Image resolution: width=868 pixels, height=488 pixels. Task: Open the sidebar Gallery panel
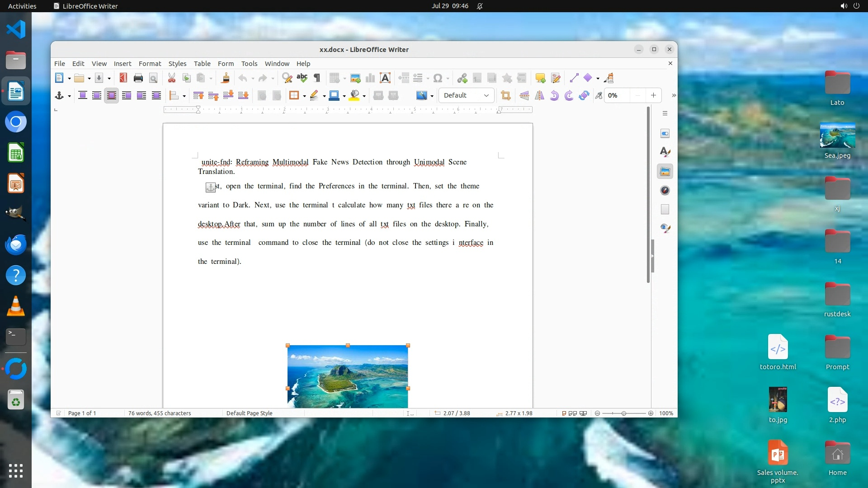coord(665,172)
